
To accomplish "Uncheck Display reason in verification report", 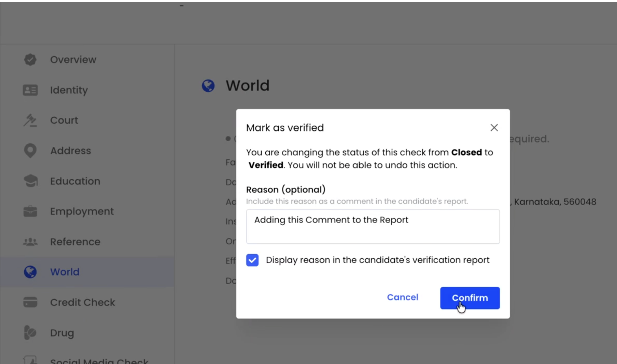I will tap(252, 260).
